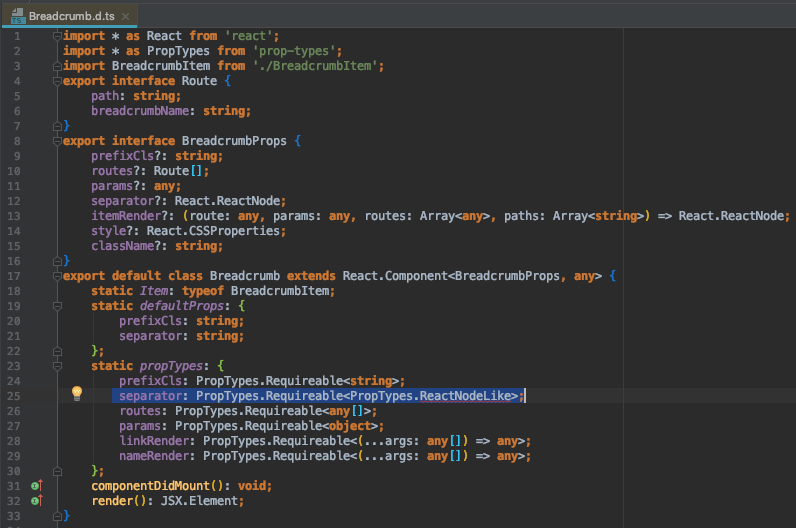This screenshot has width=796, height=528.
Task: Click the gutter implements marker beside render()
Action: [37, 501]
